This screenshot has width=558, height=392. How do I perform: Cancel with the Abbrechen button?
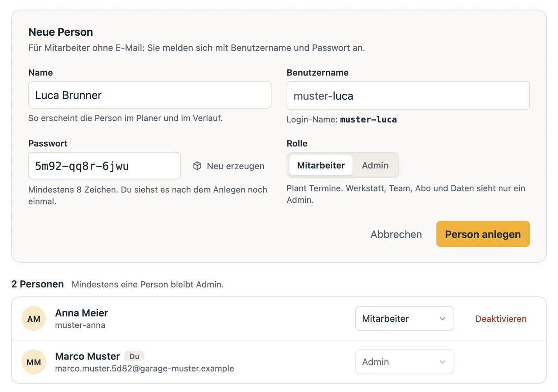coord(396,234)
